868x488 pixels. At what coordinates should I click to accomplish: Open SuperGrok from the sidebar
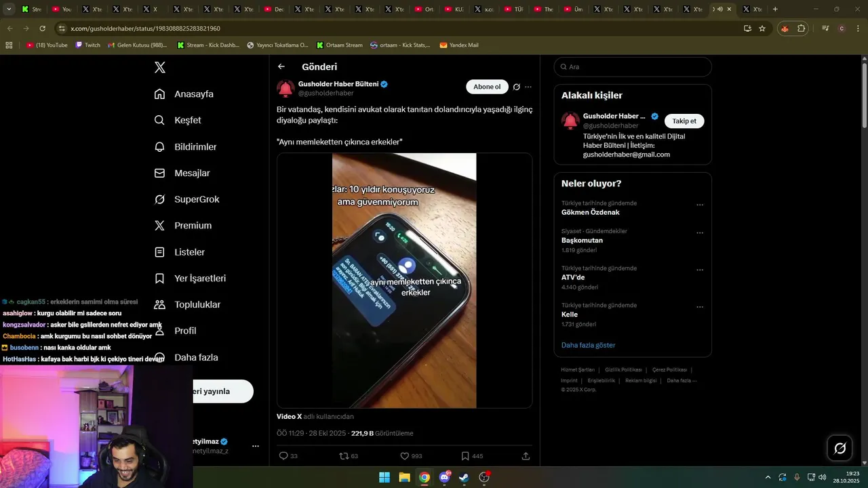186,199
